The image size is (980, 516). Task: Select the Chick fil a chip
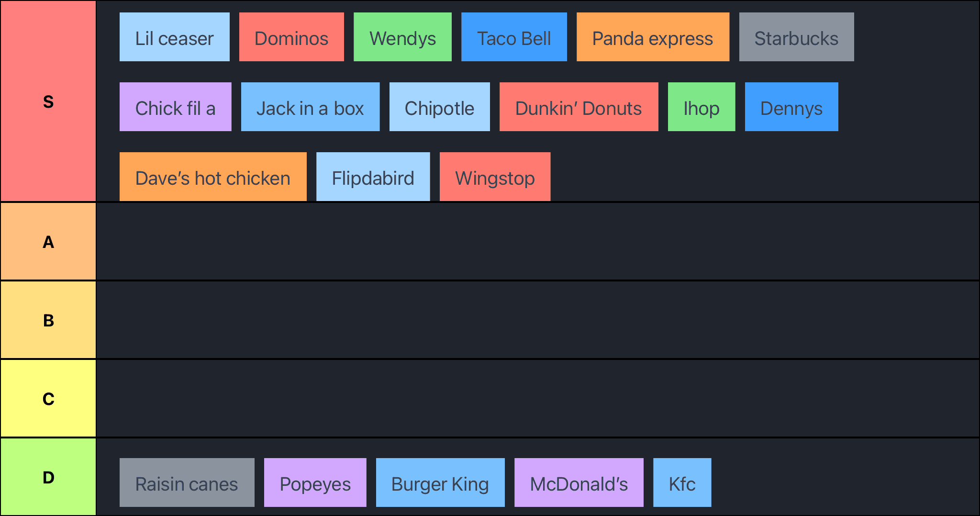pos(175,107)
